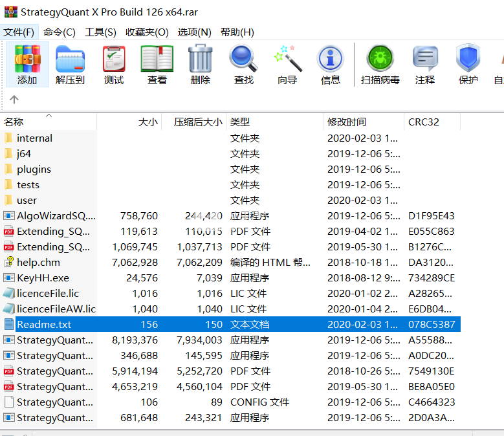
Task: Click the help.chm file icon
Action: [x=9, y=262]
